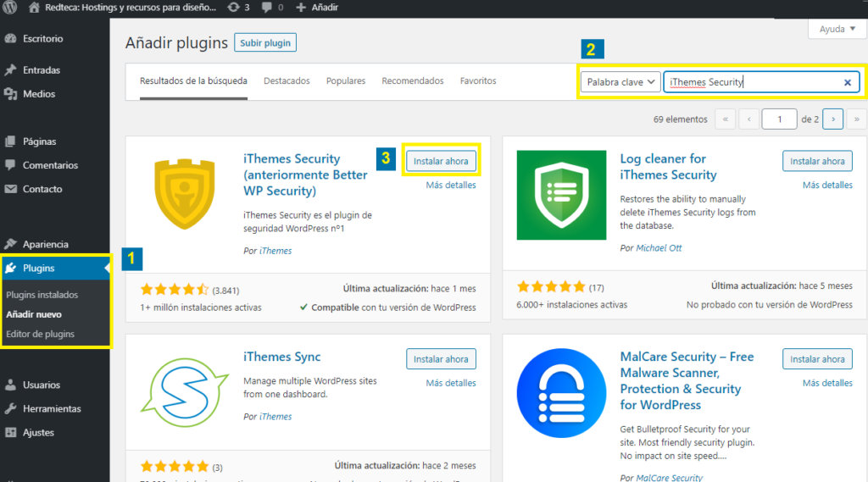Viewport: 868px width, 482px height.
Task: Open the Redteca site name link
Action: [x=131, y=7]
